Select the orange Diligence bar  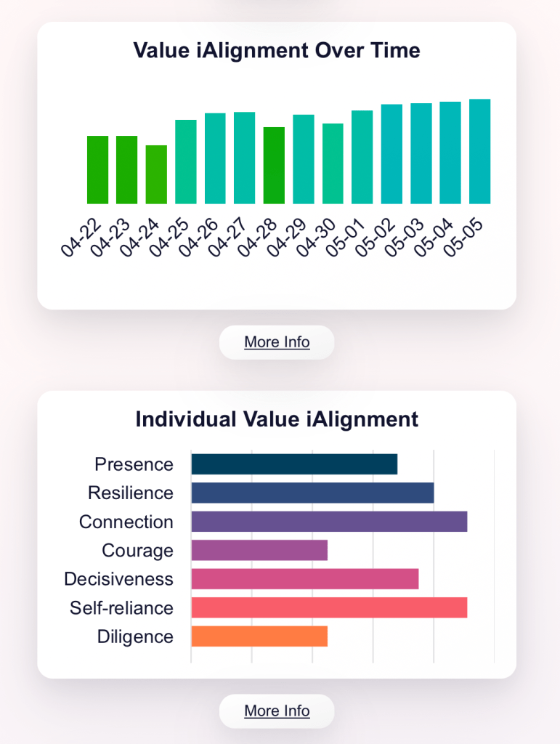pos(258,636)
